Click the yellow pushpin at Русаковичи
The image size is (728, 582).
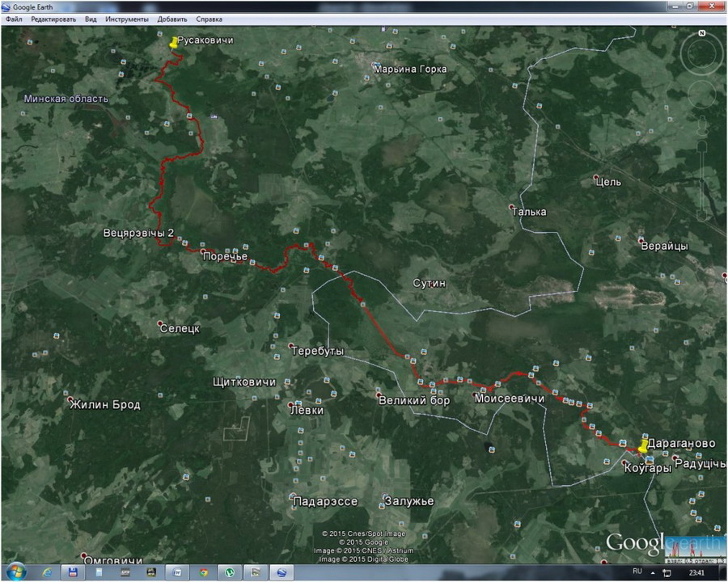(173, 44)
